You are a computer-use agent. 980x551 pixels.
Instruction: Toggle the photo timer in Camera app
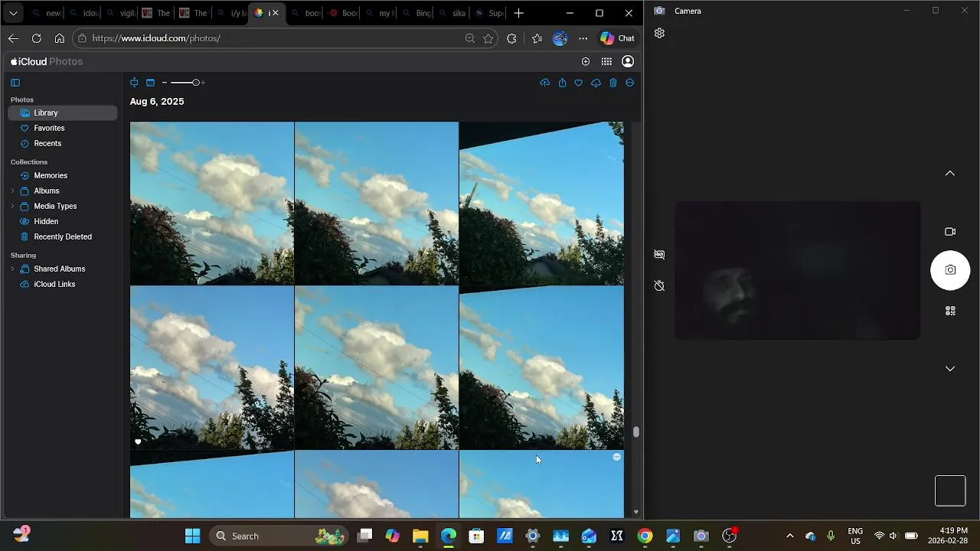[659, 285]
